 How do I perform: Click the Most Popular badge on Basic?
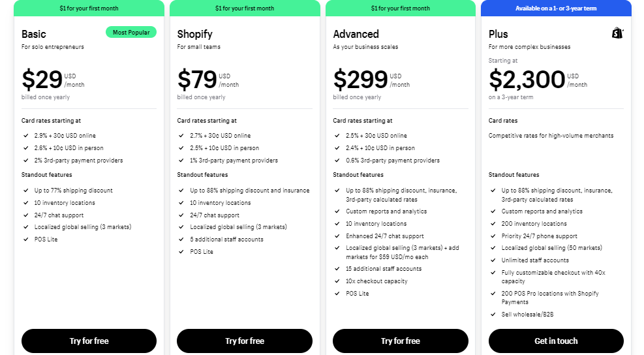tap(131, 32)
